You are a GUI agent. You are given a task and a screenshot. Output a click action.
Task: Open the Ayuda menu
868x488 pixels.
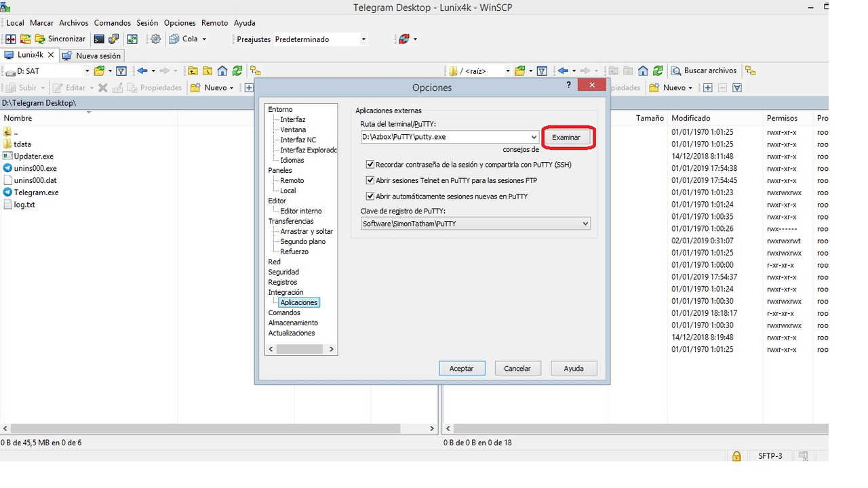click(x=245, y=22)
